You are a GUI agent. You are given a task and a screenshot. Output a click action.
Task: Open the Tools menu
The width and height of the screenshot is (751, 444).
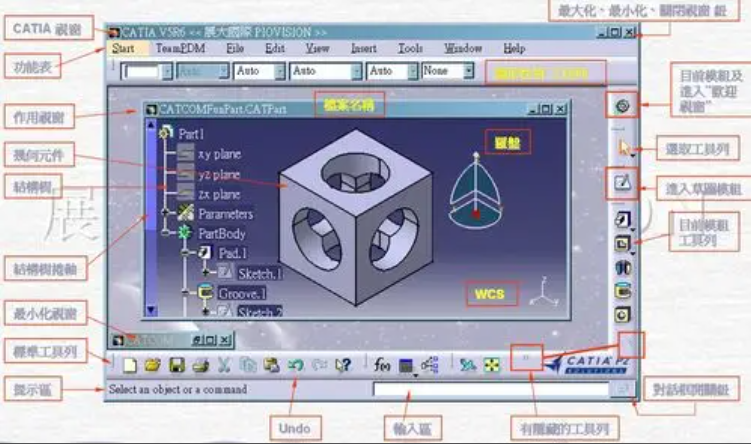pos(410,48)
